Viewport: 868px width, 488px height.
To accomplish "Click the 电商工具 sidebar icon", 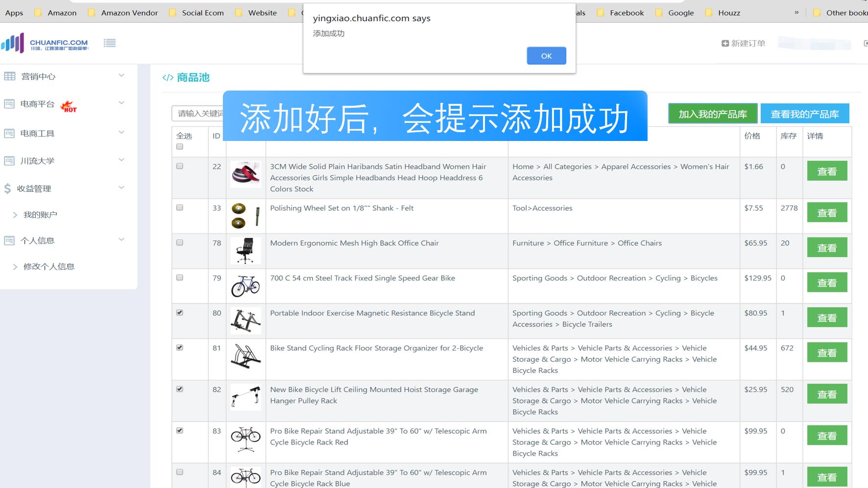I will 9,133.
